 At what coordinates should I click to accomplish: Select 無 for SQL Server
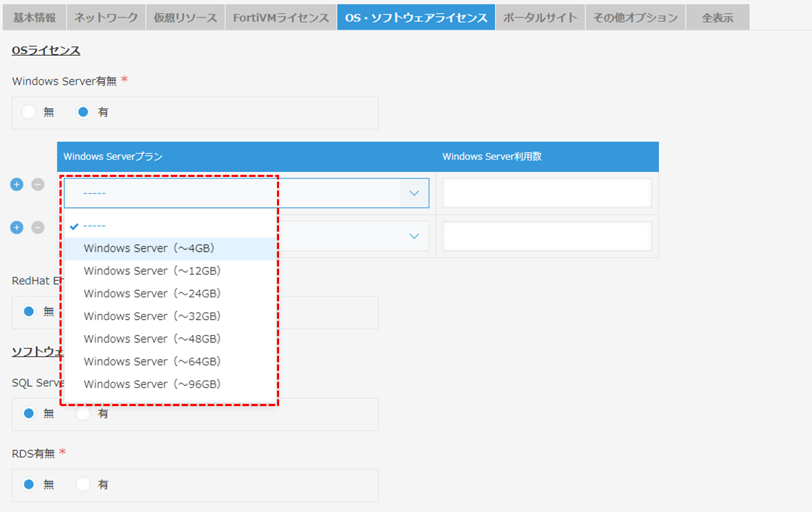pyautogui.click(x=29, y=413)
